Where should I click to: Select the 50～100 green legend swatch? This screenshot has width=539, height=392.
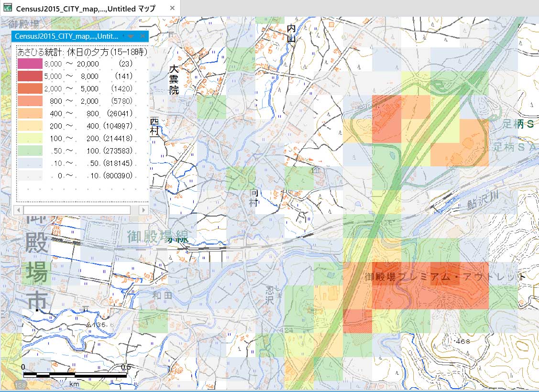(x=30, y=151)
